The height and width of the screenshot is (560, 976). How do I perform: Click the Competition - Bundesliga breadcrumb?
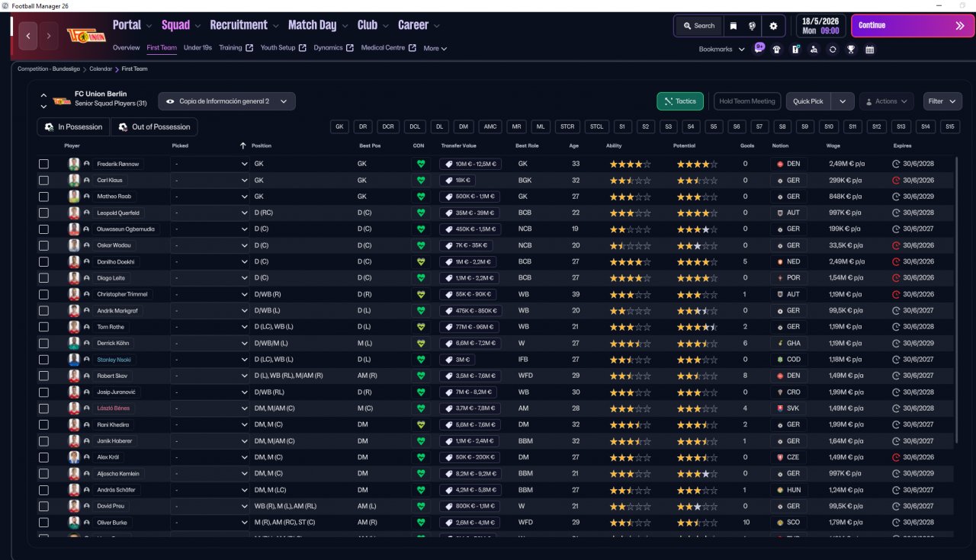coord(49,69)
